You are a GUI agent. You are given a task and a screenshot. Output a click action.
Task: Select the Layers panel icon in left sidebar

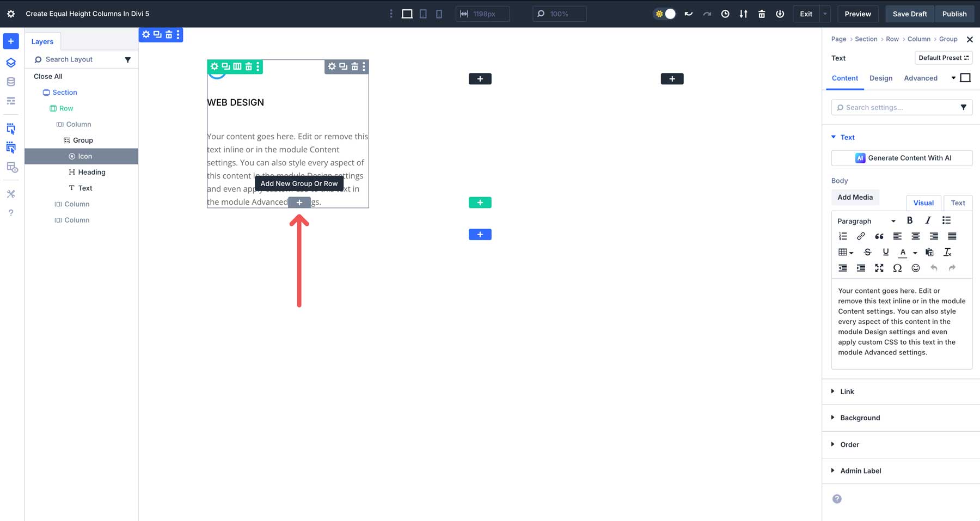(11, 63)
